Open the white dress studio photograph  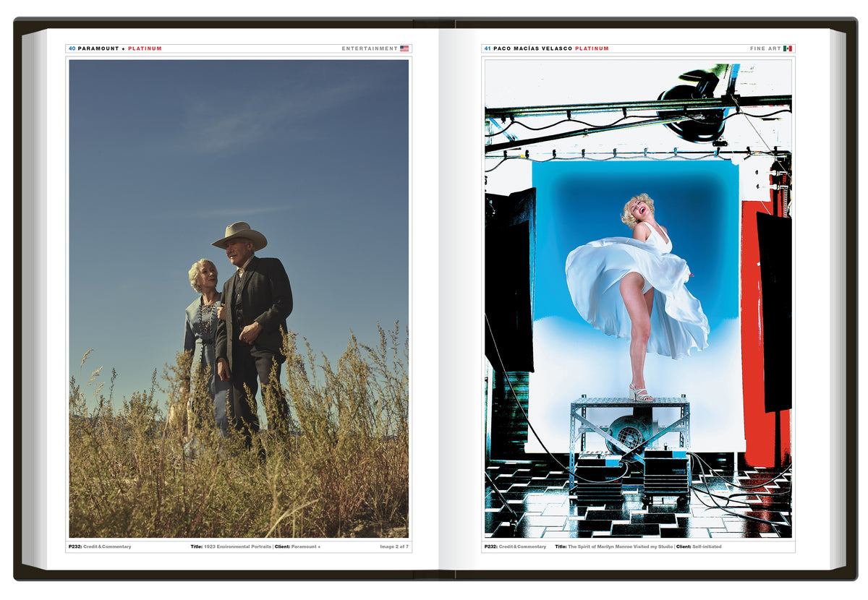coord(638,298)
